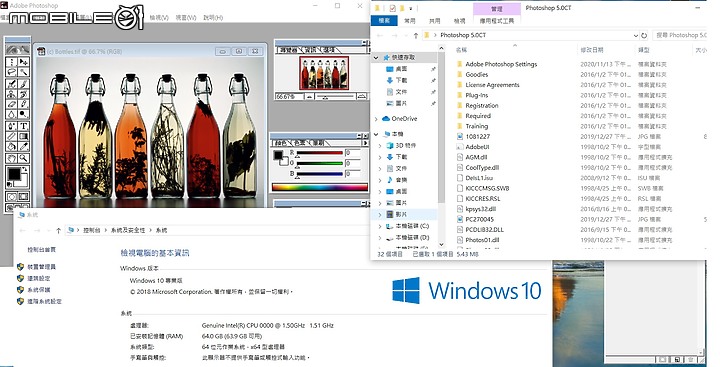Open Photoshop 視窗(W) menu
720x367 pixels.
pos(186,17)
